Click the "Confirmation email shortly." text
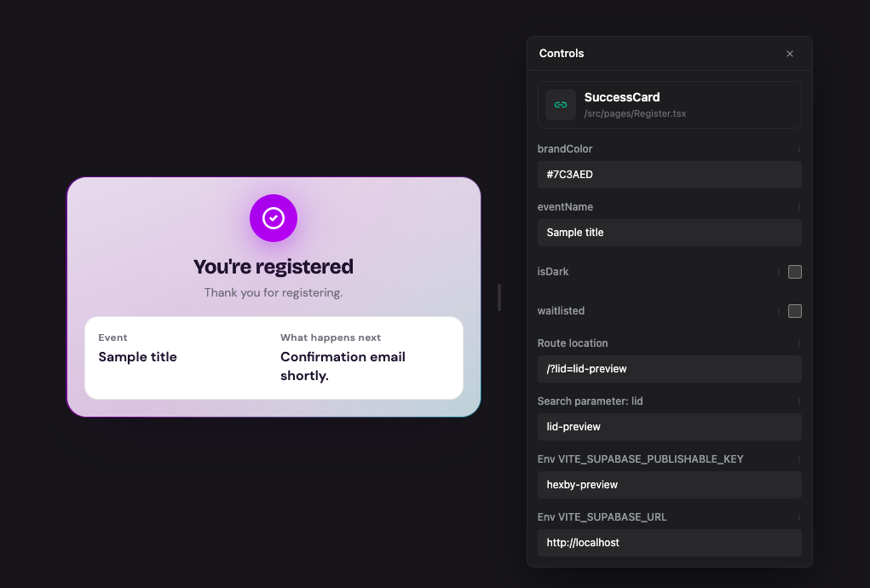 [343, 366]
